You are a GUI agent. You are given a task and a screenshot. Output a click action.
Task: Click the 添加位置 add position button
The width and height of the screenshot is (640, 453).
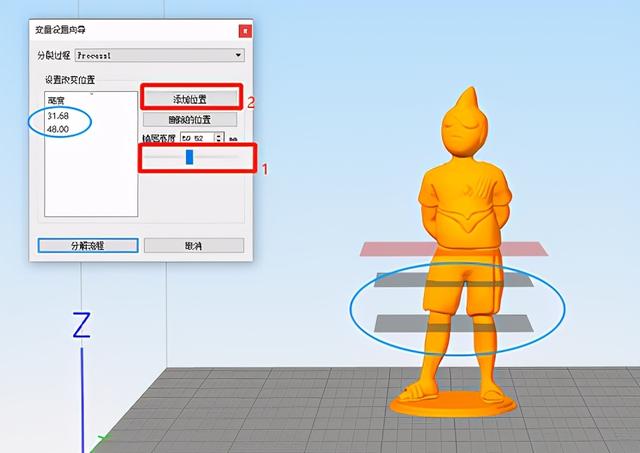tap(190, 99)
